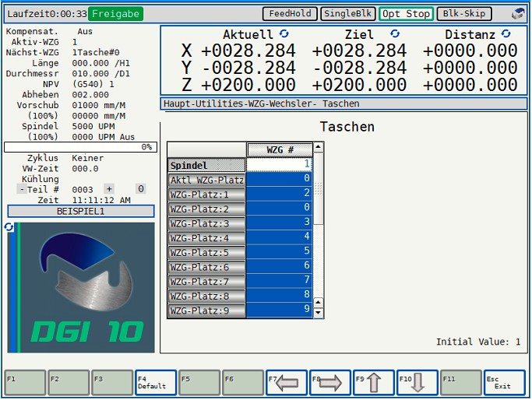Click the Durchmessr 010.000 /D1 value
Viewport: 532px width, 400px height.
click(x=100, y=74)
